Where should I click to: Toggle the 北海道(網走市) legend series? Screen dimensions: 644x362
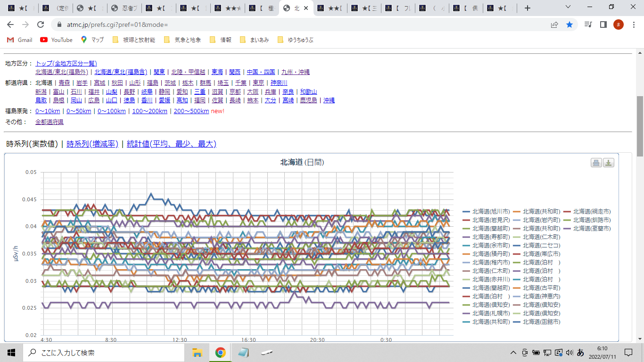click(587, 212)
